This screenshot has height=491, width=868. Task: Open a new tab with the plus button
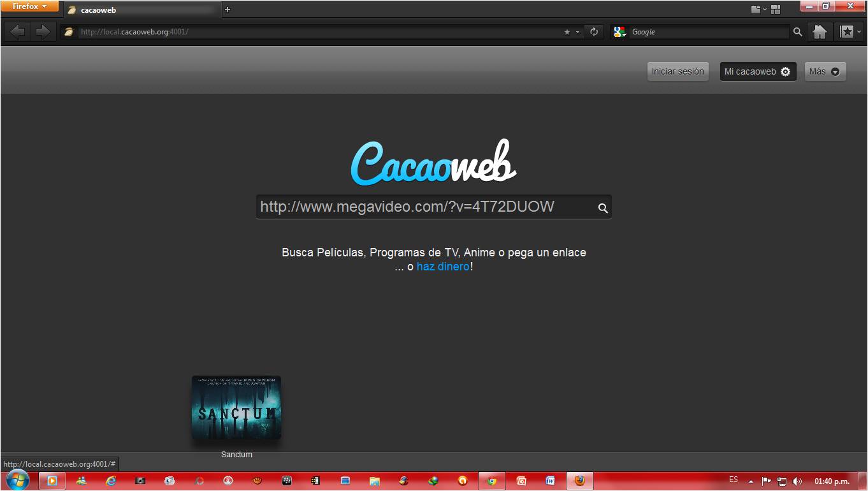click(x=228, y=10)
